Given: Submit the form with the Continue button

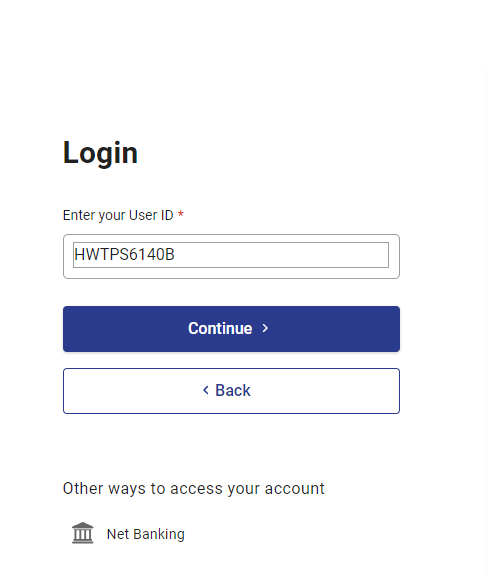Looking at the screenshot, I should 231,329.
